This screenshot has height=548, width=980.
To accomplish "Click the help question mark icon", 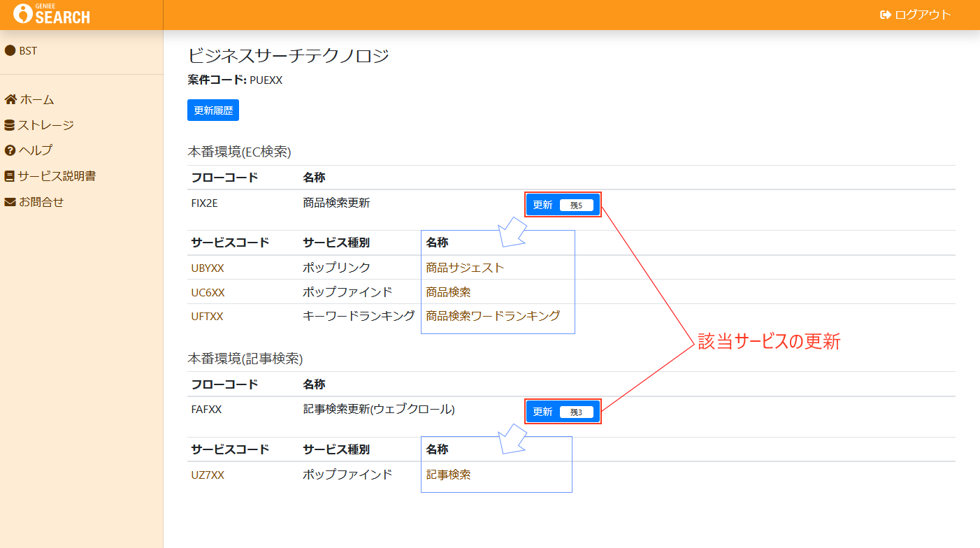I will point(10,150).
